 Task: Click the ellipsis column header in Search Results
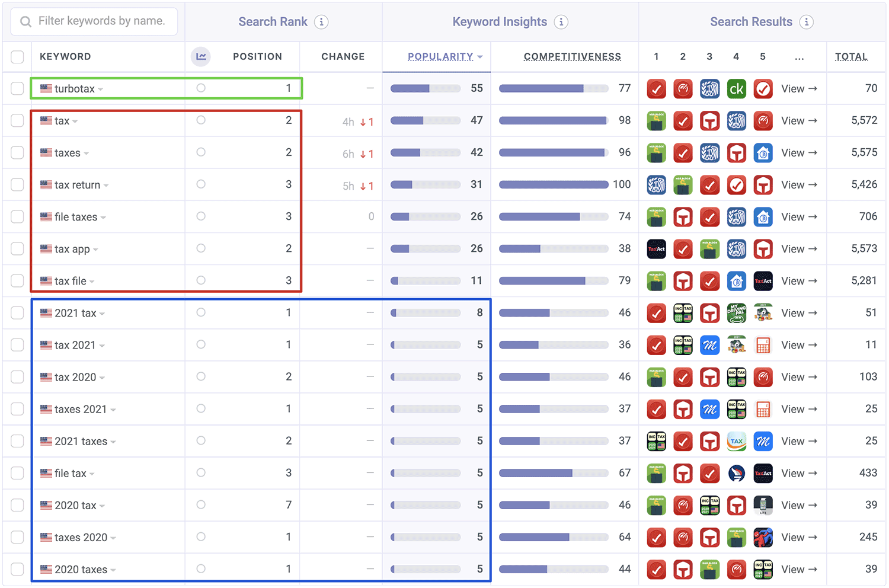pyautogui.click(x=799, y=57)
